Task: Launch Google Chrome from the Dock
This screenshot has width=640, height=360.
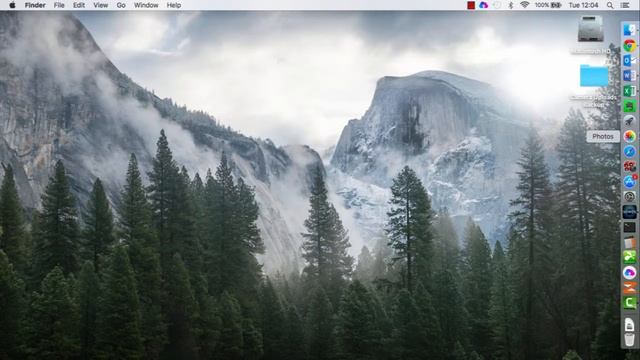Action: (629, 45)
